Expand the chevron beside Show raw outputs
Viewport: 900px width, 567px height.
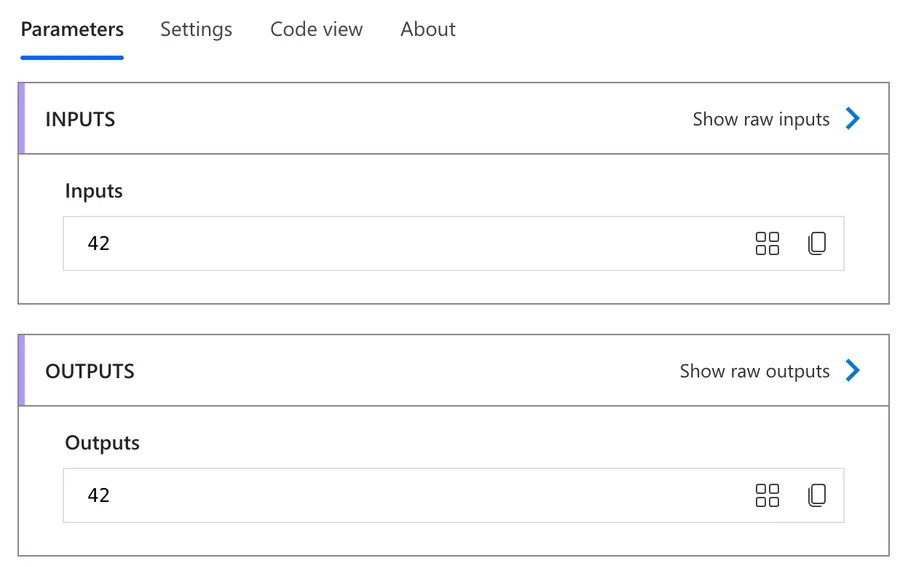[853, 371]
